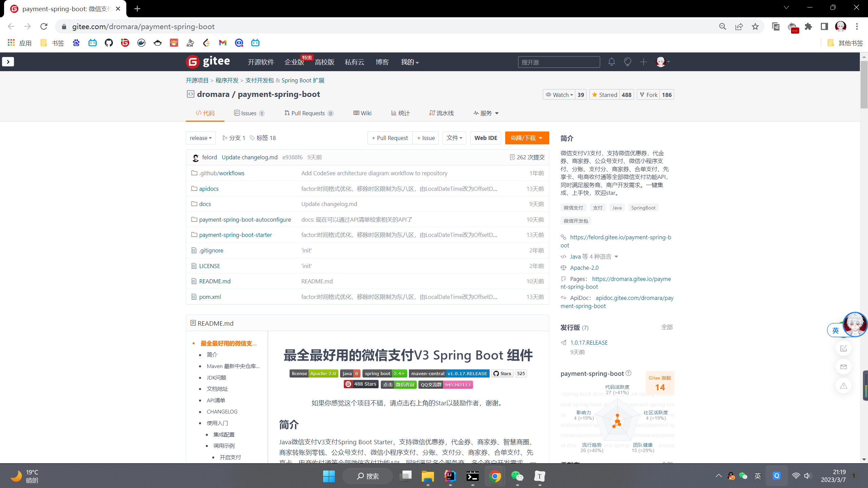Open GitHub bookmark icon in bookmarks bar
Screen dimensions: 868x488
108,43
